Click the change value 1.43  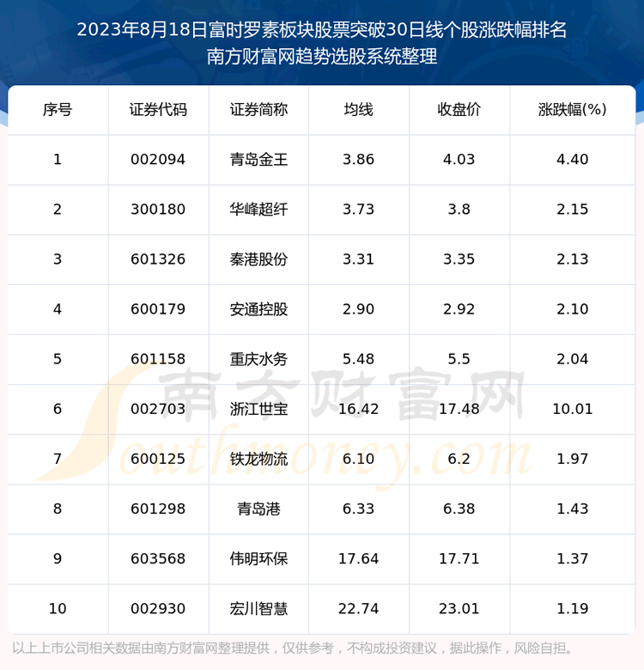572,509
